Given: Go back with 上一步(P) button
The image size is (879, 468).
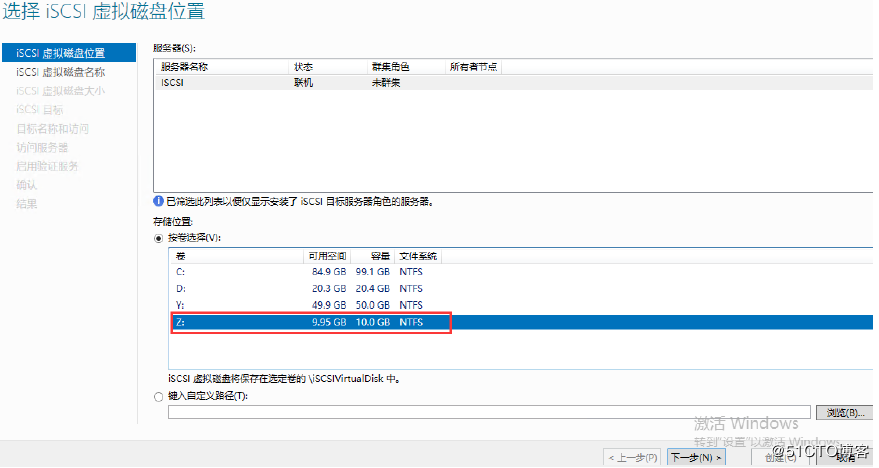Looking at the screenshot, I should 632,457.
